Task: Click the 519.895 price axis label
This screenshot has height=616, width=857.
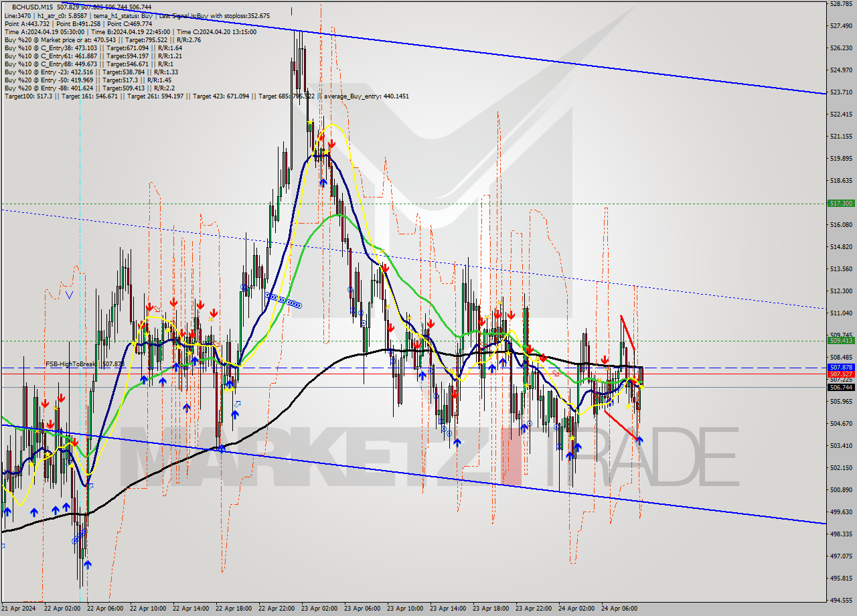Action: click(x=840, y=159)
